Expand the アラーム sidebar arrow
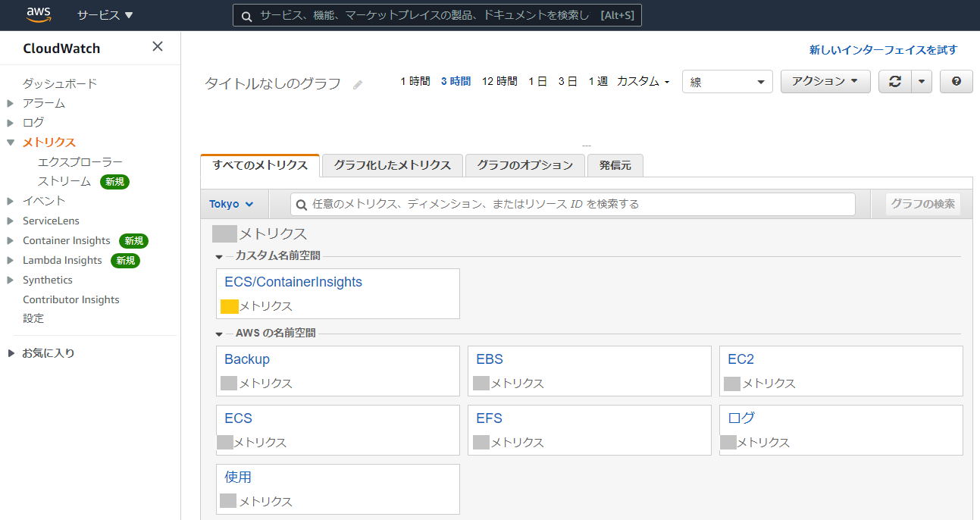Viewport: 980px width, 520px height. click(10, 103)
